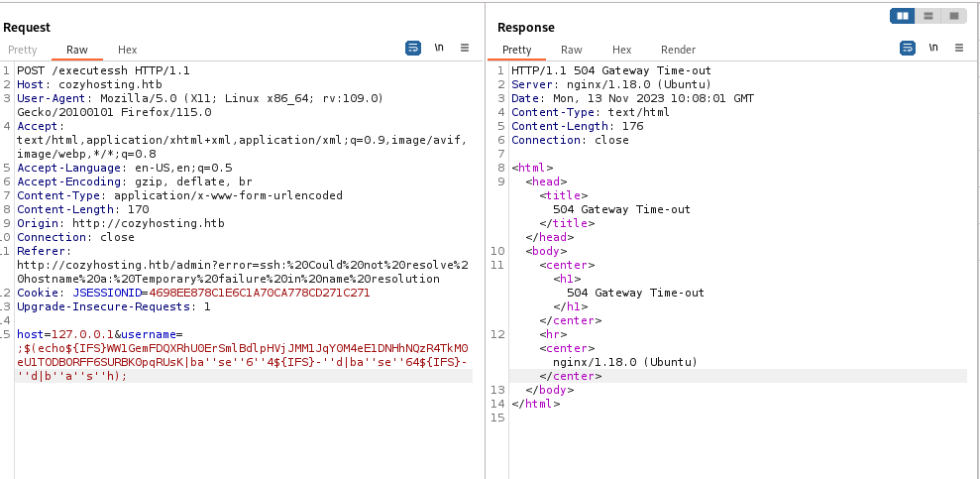Viewport: 980px width, 479px height.
Task: Switch Response view to Raw tab
Action: pos(571,50)
